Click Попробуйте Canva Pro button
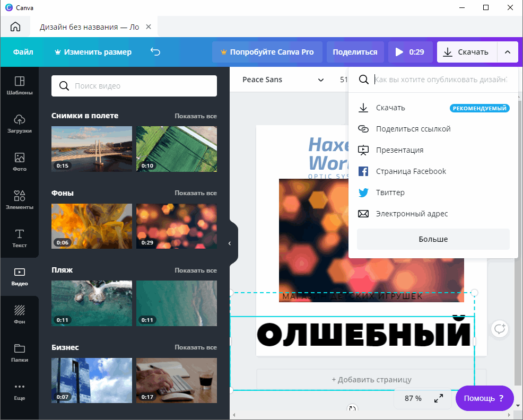The width and height of the screenshot is (523, 420). [267, 52]
